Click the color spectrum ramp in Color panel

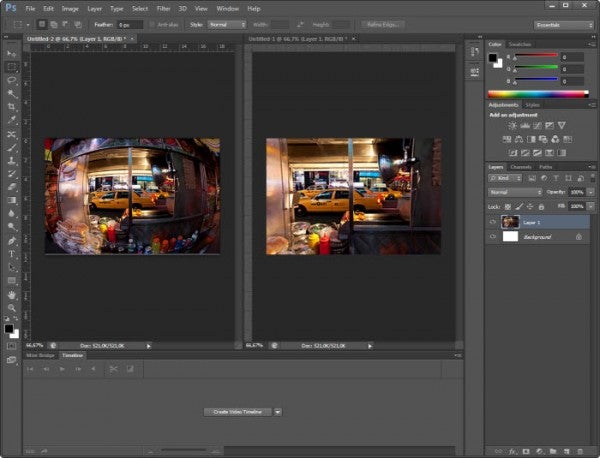pos(537,94)
